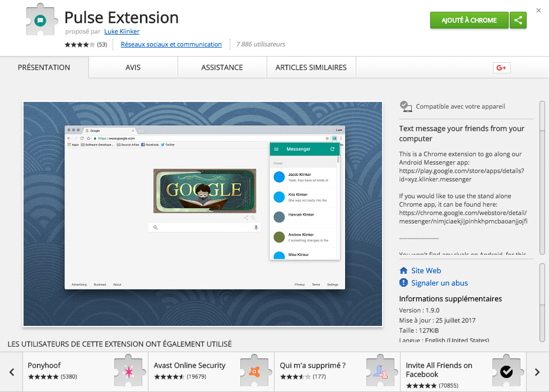This screenshot has width=549, height=392.
Task: Go to next related extensions
Action: (x=537, y=372)
